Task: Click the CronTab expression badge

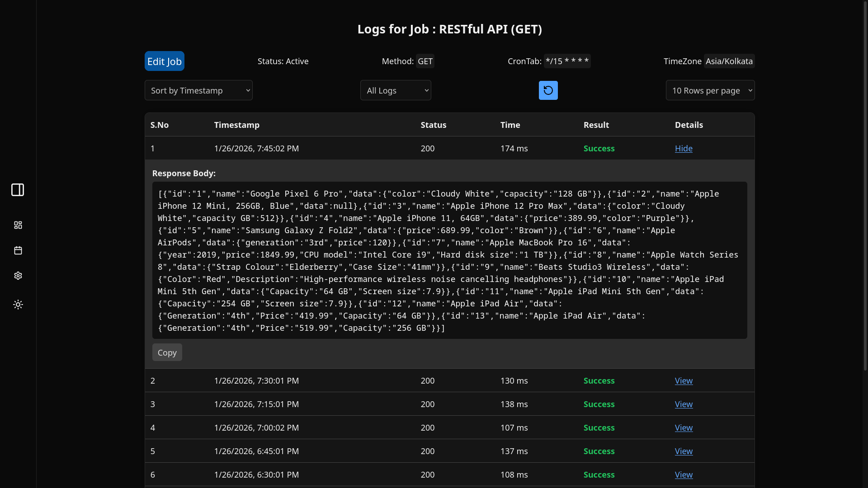Action: click(x=567, y=61)
